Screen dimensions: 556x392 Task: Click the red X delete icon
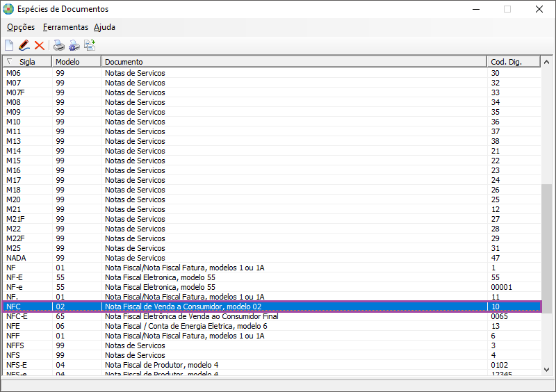click(x=39, y=46)
